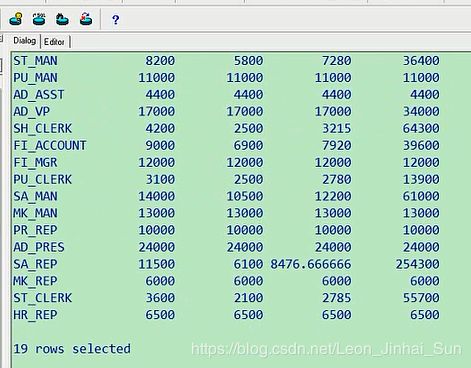Select the SA_REP job name
Image resolution: width=471 pixels, height=368 pixels.
(35, 264)
